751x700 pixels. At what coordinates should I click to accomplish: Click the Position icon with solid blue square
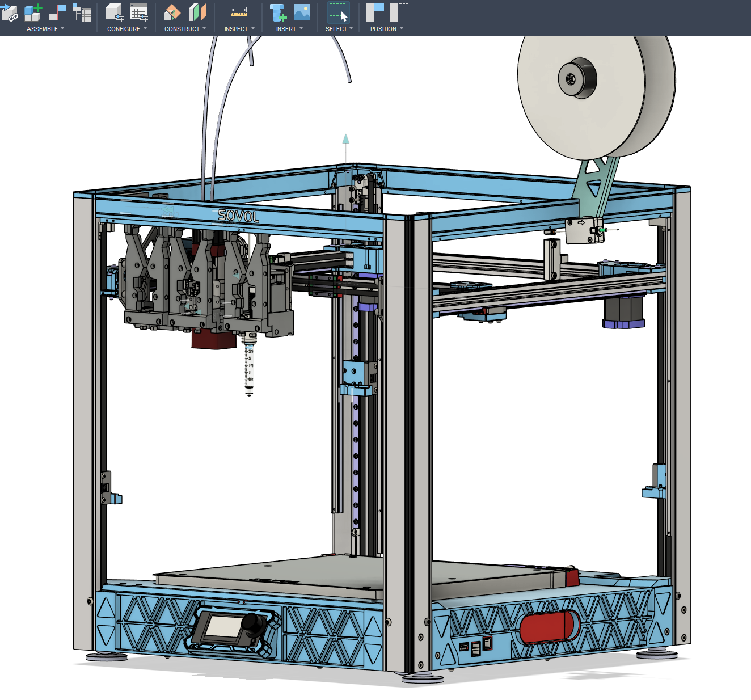tap(375, 12)
